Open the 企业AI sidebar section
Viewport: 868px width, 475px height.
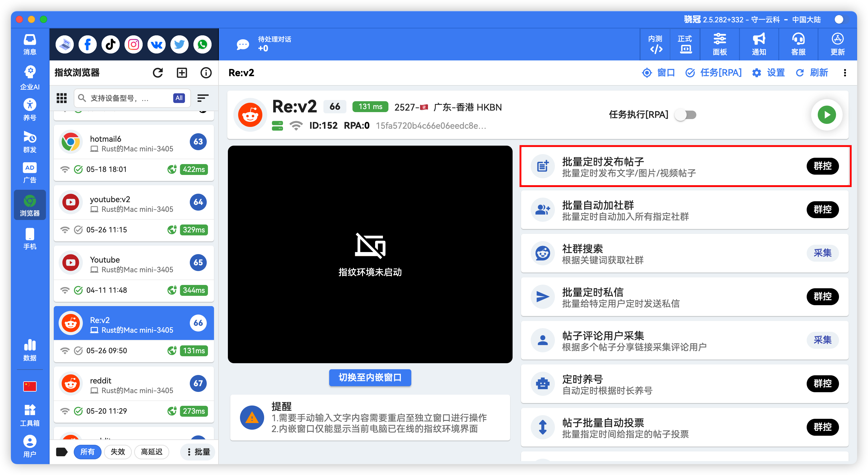(30, 77)
